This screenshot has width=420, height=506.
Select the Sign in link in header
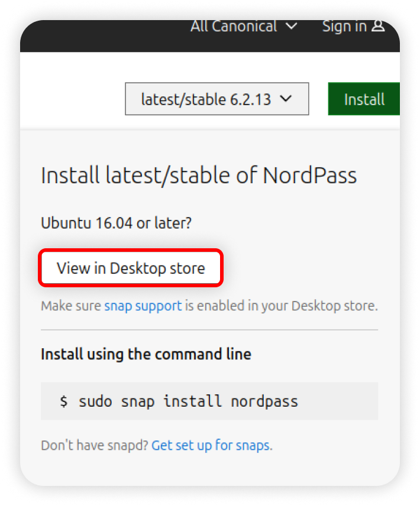point(353,26)
